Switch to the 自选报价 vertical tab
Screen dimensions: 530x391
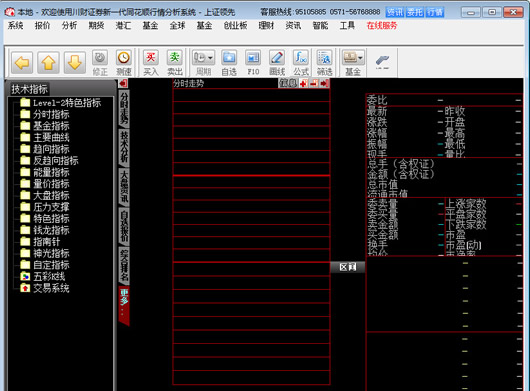[124, 226]
